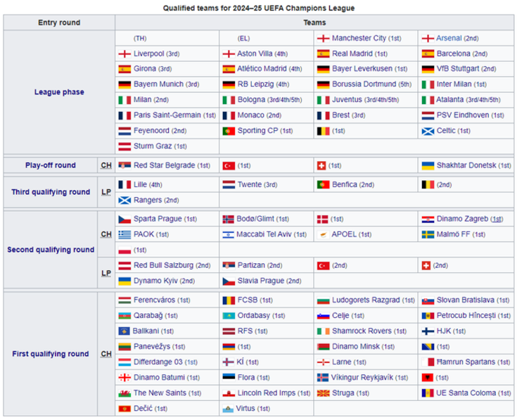Click Bayer Leverkusen link
517x420 pixels.
pyautogui.click(x=362, y=68)
